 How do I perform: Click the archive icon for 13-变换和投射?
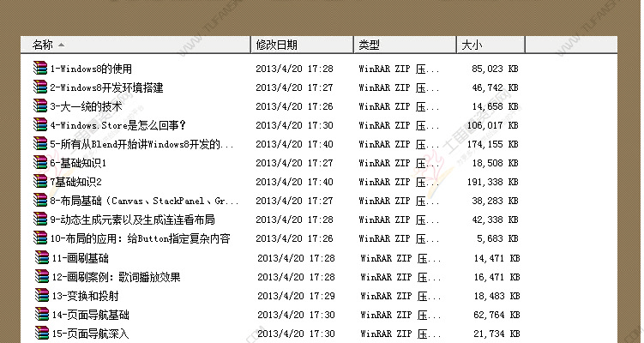click(42, 295)
